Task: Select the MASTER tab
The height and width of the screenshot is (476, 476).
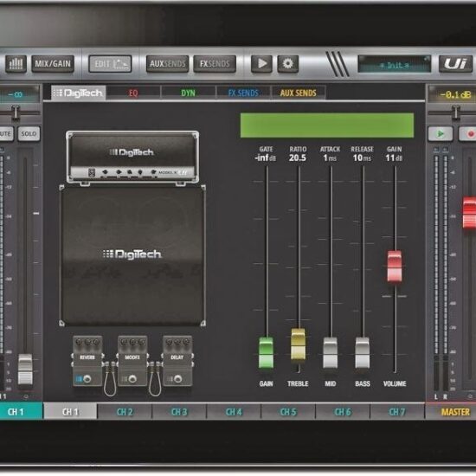Action: [x=451, y=412]
